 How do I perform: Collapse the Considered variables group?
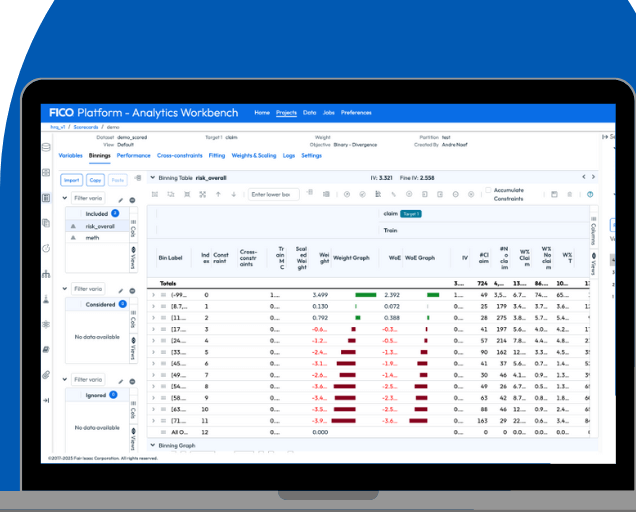point(64,288)
